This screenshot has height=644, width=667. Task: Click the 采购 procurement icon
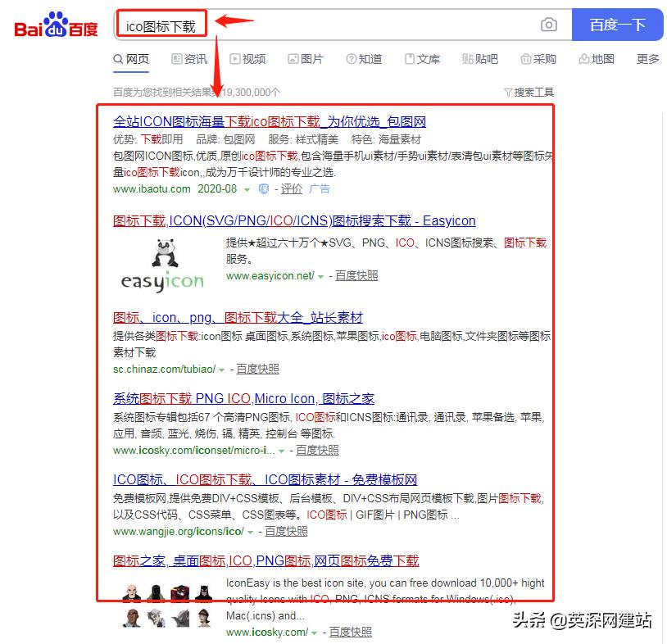click(524, 59)
